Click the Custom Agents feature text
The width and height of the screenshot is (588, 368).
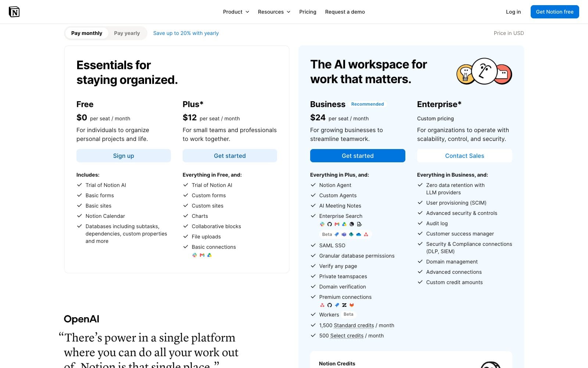tap(338, 195)
